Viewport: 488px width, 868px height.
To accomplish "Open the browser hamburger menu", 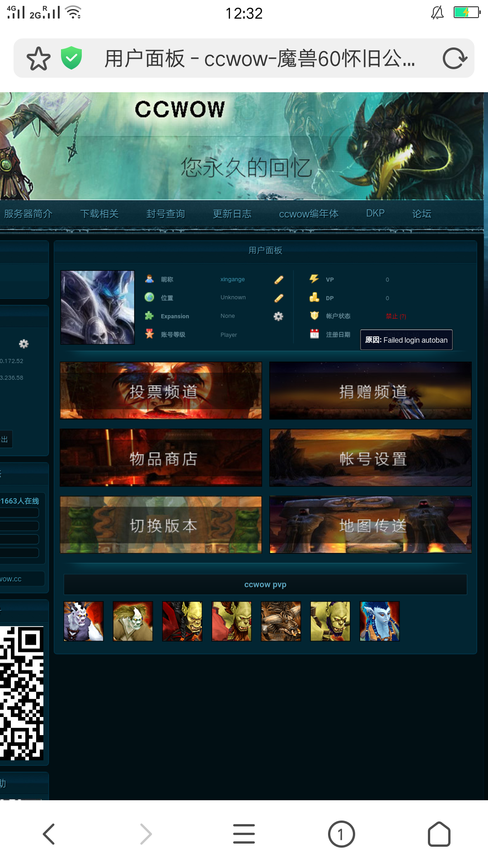I will click(x=244, y=834).
